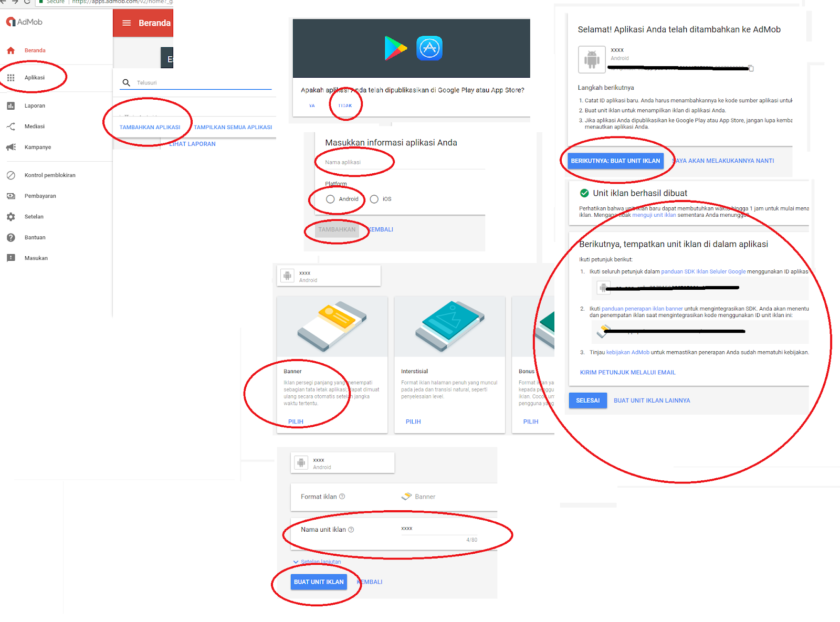The image size is (840, 622).
Task: Open LIHAT LAPORAN link
Action: click(x=192, y=144)
